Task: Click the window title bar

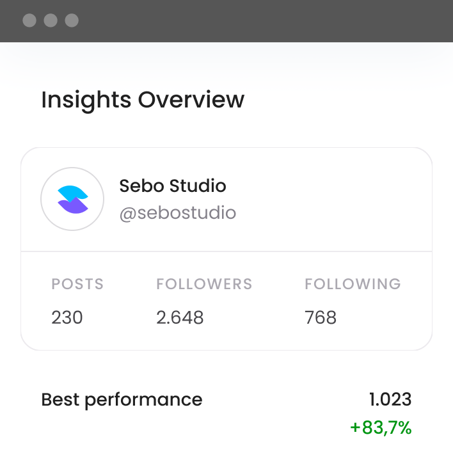Action: 226,21
